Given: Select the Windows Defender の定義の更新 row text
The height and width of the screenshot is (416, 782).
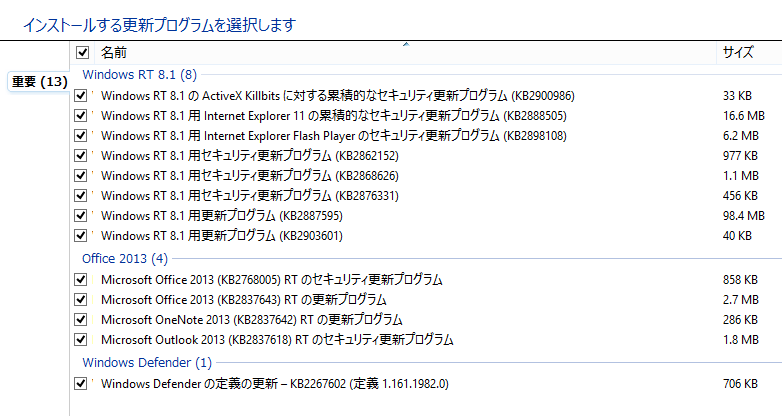Looking at the screenshot, I should [275, 383].
